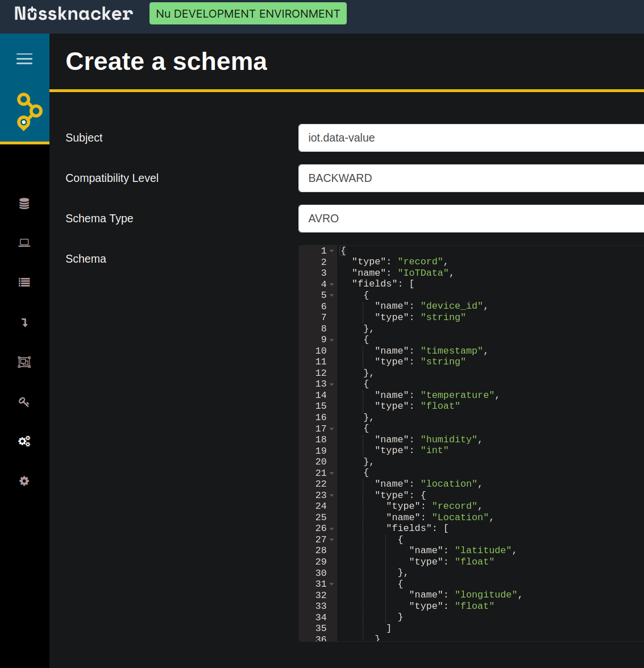Open the list sidebar icon

(24, 282)
